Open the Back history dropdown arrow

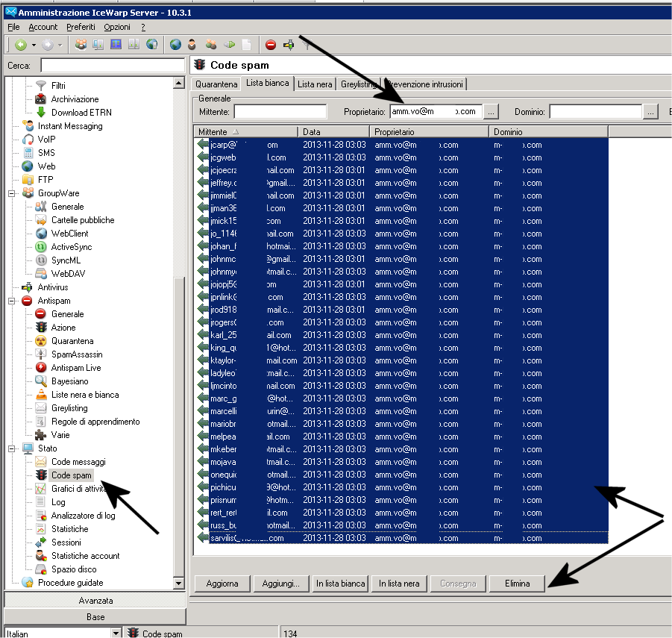point(34,45)
